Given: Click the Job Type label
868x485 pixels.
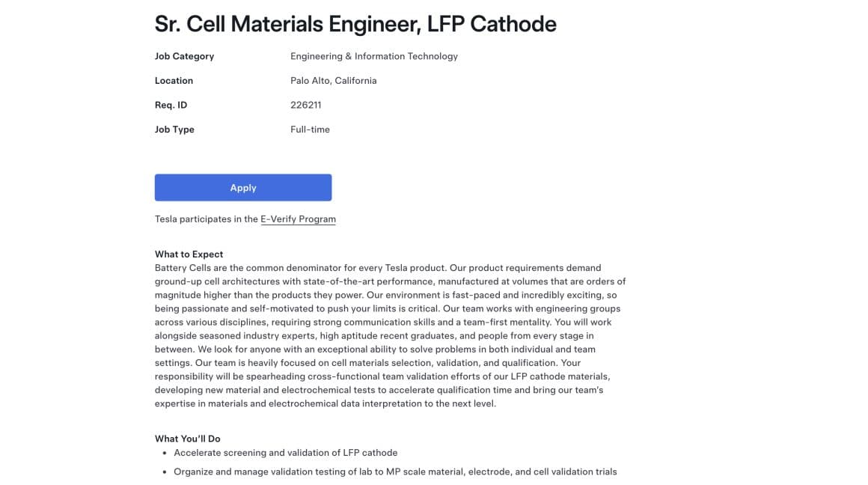Looking at the screenshot, I should 174,129.
